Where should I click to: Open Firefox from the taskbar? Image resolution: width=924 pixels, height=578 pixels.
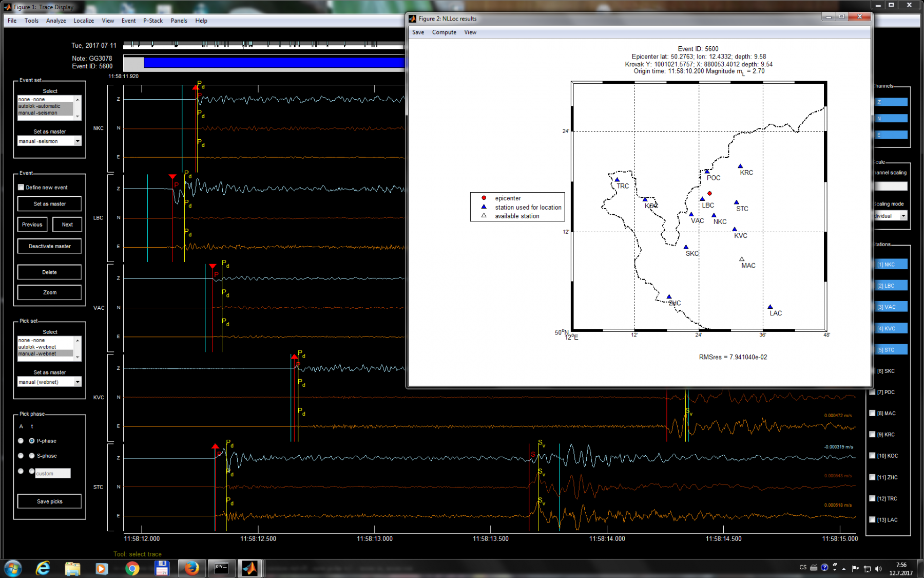pyautogui.click(x=191, y=568)
